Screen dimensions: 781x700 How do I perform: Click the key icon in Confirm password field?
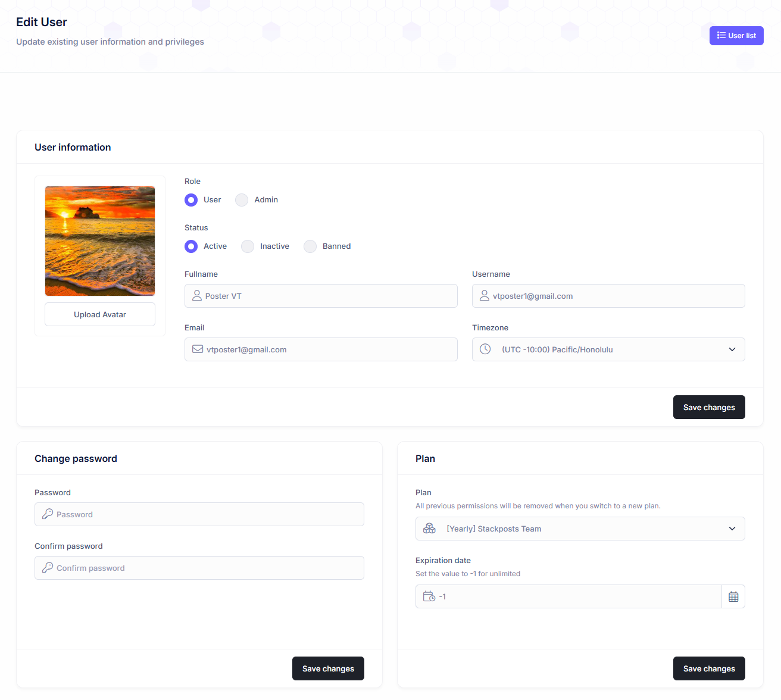(x=48, y=568)
